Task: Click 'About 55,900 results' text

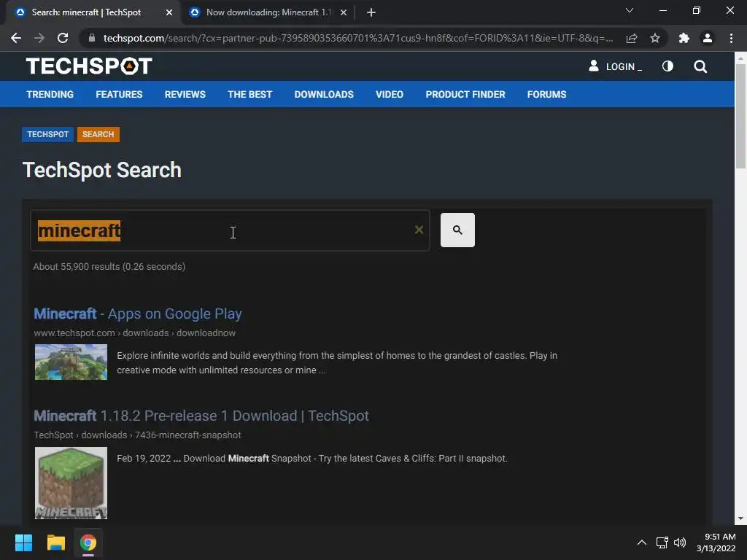Action: (x=109, y=267)
